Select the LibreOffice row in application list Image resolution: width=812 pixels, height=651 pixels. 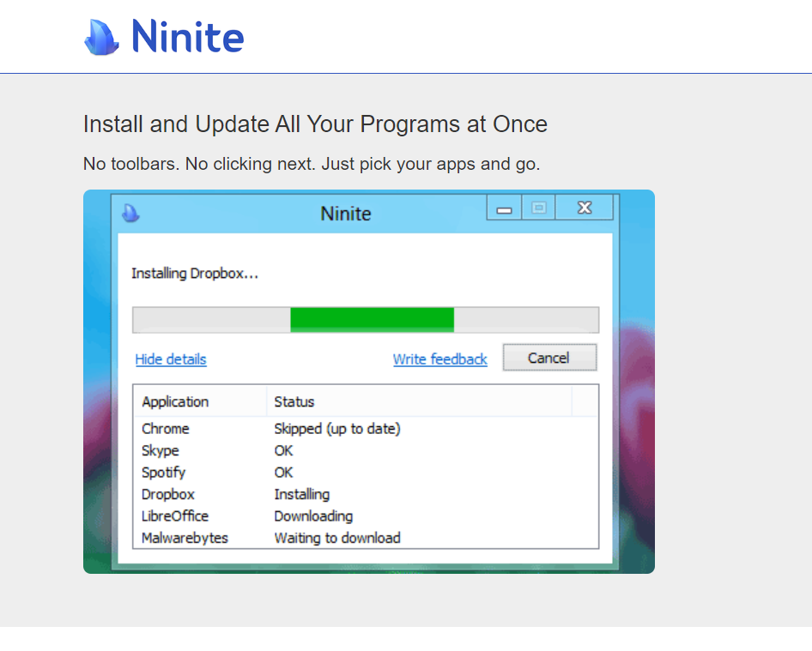coord(366,516)
